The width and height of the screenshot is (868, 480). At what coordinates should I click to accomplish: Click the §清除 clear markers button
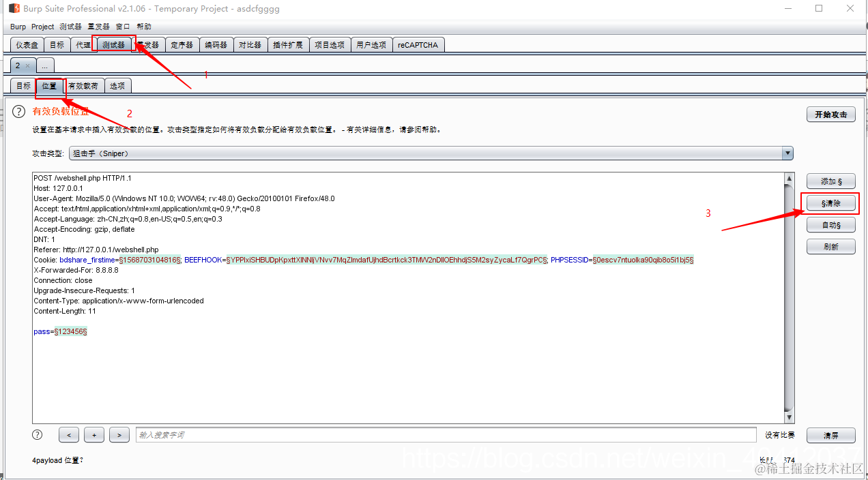830,203
